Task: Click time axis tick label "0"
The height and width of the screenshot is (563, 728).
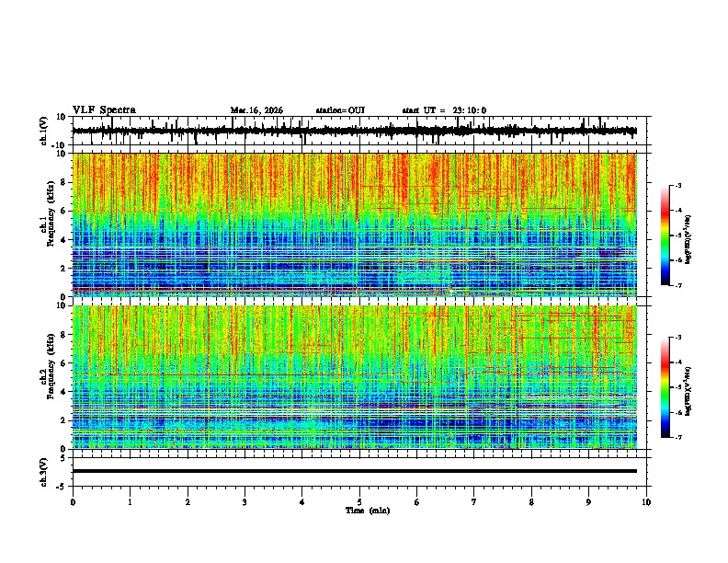Action: coord(73,502)
